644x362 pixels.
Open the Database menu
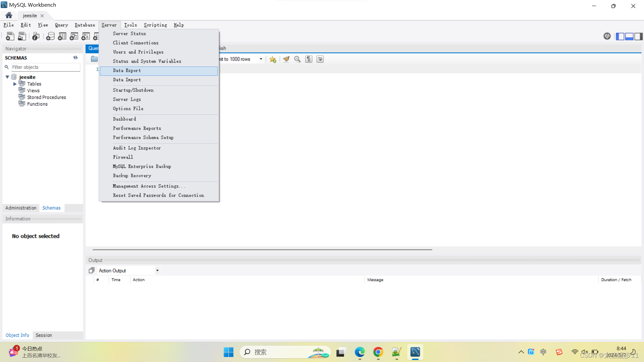[85, 25]
